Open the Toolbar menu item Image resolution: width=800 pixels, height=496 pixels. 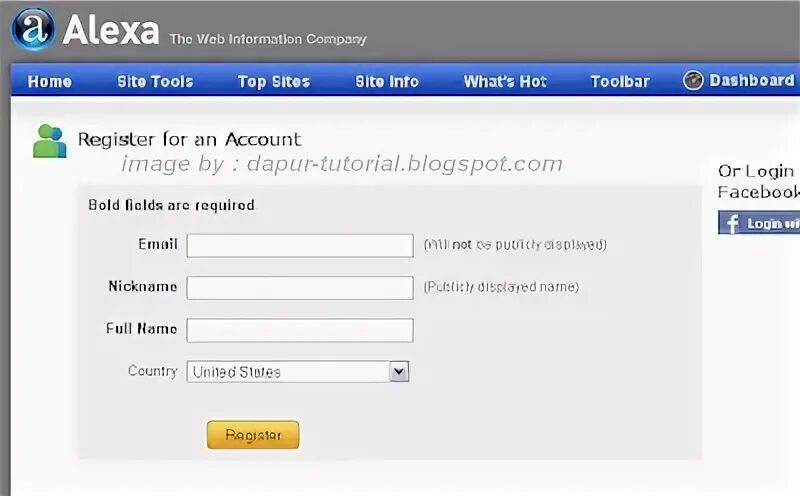(620, 82)
